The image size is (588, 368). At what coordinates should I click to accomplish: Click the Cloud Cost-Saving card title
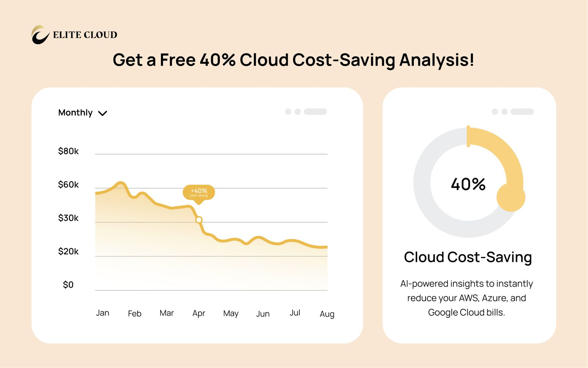click(x=468, y=257)
